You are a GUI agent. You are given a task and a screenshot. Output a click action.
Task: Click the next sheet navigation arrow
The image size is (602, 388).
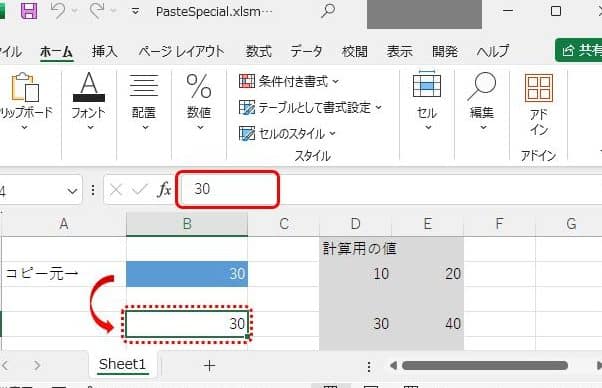coord(37,366)
